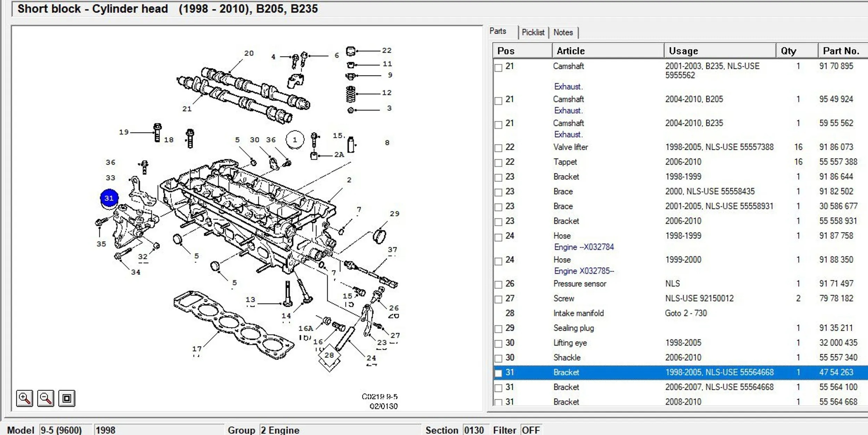Screen dimensions: 868x435
Task: Open the Notes tab
Action: click(x=563, y=32)
